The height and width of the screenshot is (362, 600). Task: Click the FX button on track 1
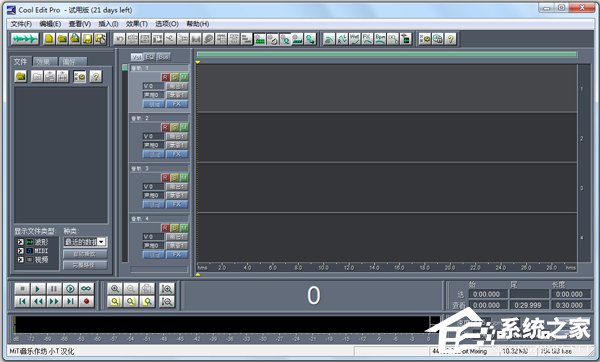(x=177, y=104)
